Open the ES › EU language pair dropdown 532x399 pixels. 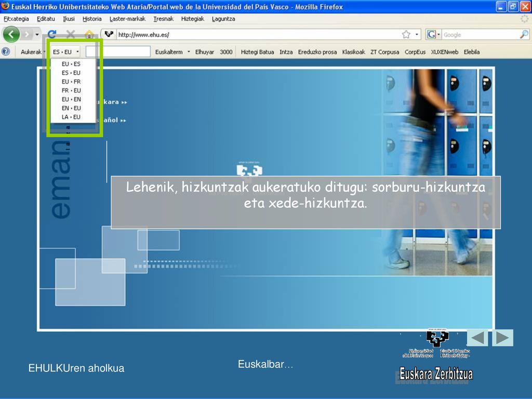click(66, 52)
